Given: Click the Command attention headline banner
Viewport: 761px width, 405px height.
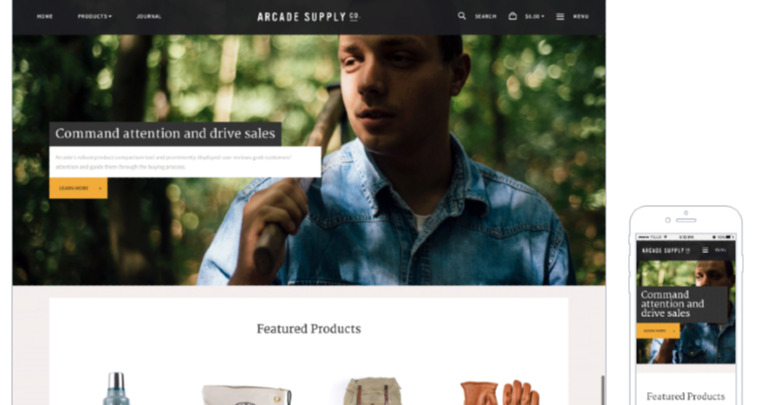Looking at the screenshot, I should (x=165, y=134).
